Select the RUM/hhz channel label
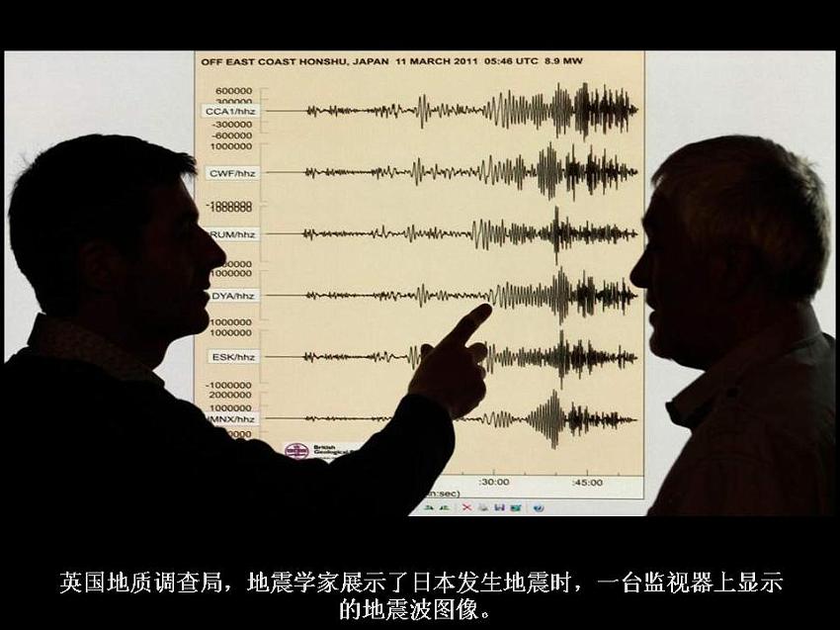840x630 pixels. click(235, 234)
